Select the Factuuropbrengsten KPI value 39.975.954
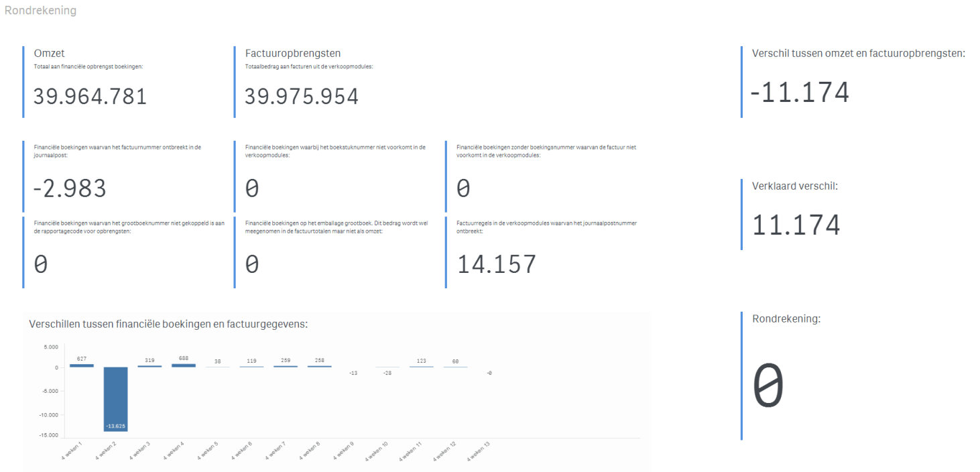The width and height of the screenshot is (980, 472). click(x=301, y=97)
